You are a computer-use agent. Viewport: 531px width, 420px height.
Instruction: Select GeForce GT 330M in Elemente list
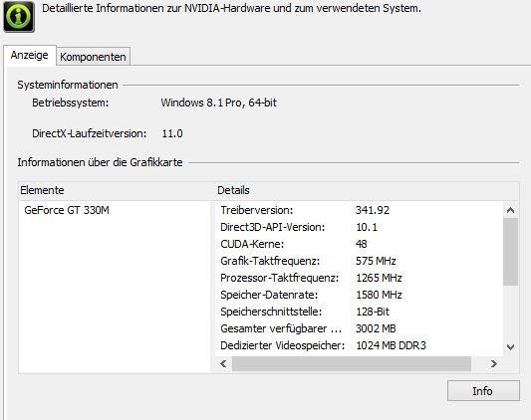67,210
